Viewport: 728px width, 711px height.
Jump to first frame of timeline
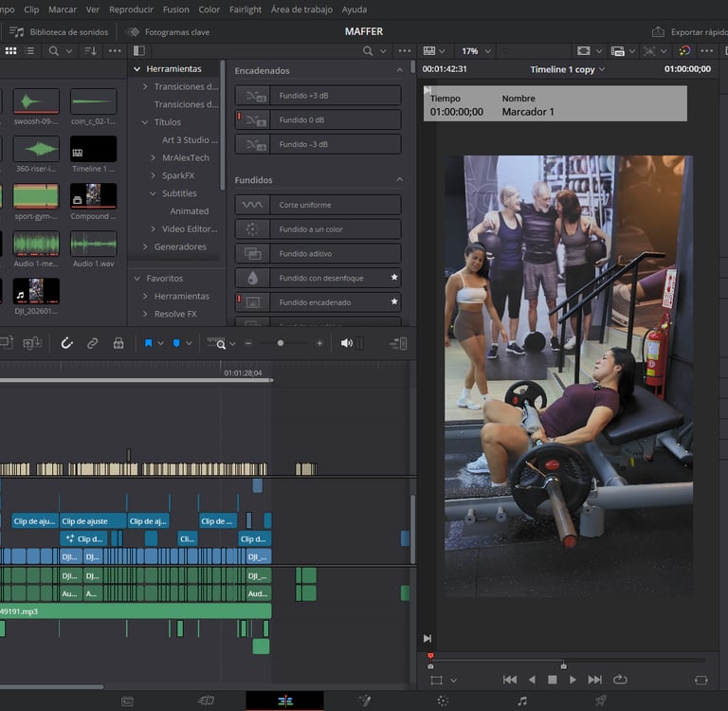(509, 680)
